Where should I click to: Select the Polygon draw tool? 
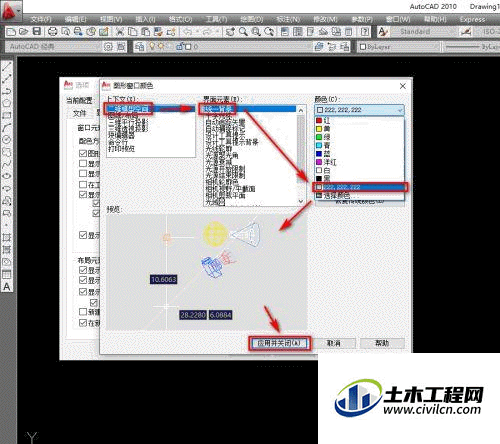(x=7, y=103)
